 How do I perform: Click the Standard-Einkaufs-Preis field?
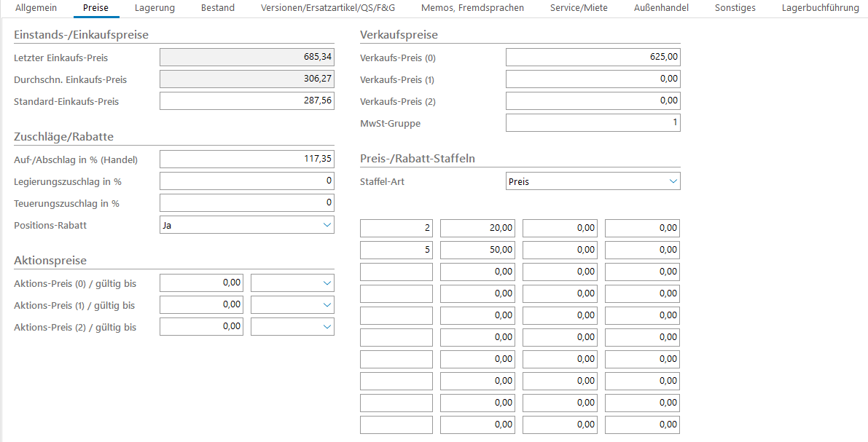[246, 101]
